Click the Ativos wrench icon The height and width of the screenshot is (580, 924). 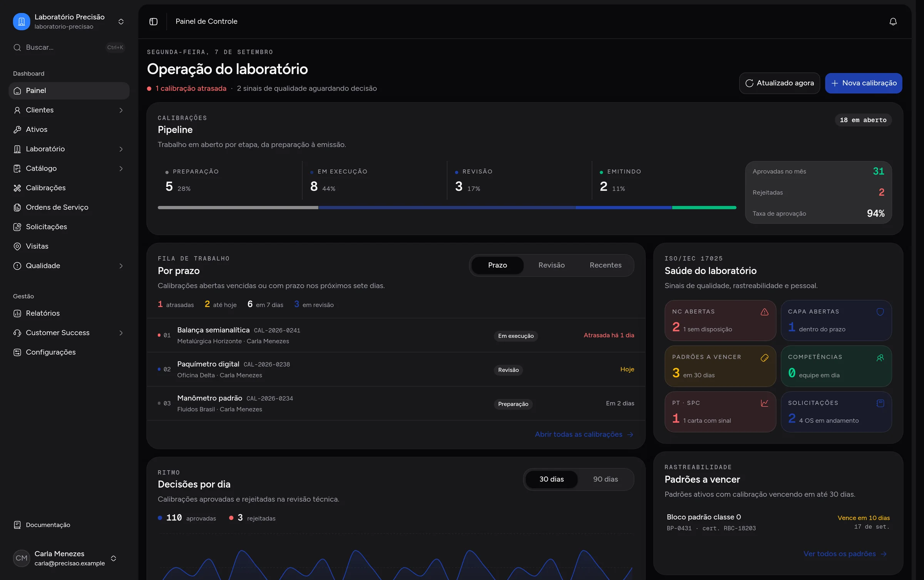[x=17, y=130]
